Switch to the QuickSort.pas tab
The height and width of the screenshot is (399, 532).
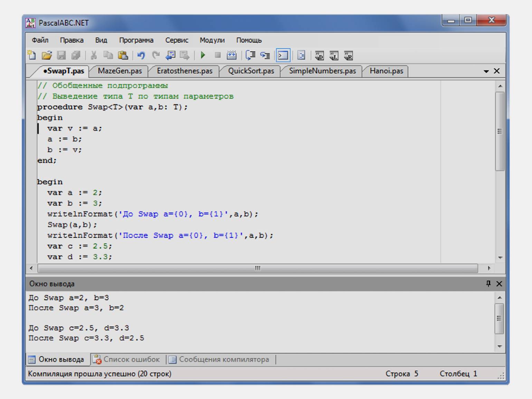[x=251, y=71]
